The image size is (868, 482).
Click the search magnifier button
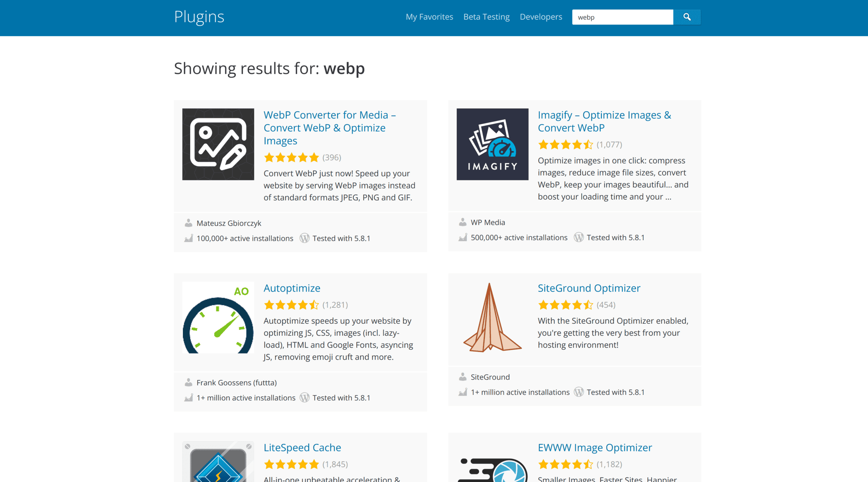[x=687, y=17]
